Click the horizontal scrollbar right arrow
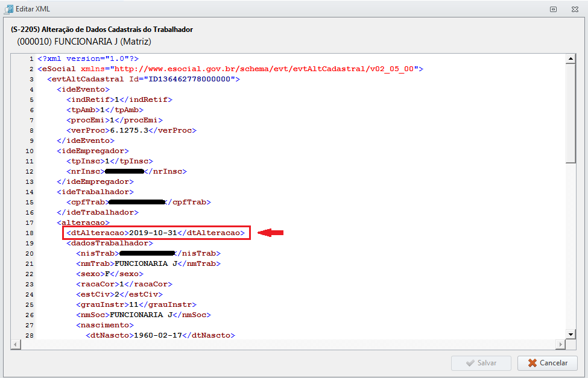 (x=561, y=344)
